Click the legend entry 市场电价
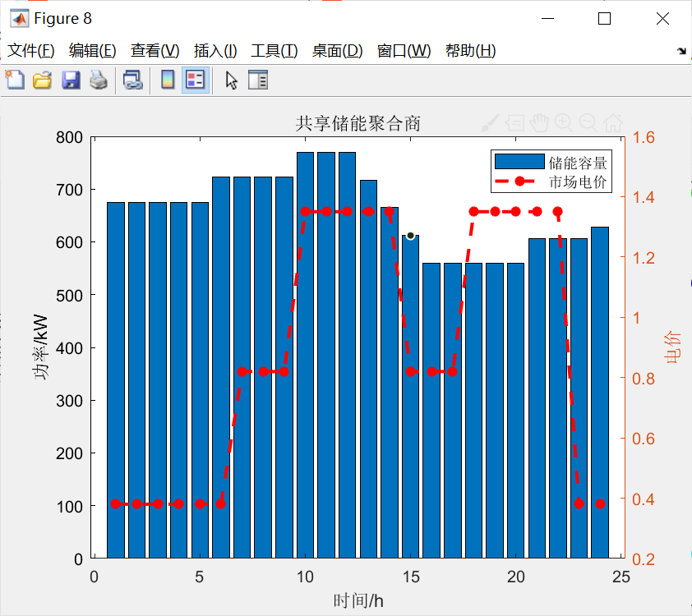Image resolution: width=692 pixels, height=616 pixels. 577,182
